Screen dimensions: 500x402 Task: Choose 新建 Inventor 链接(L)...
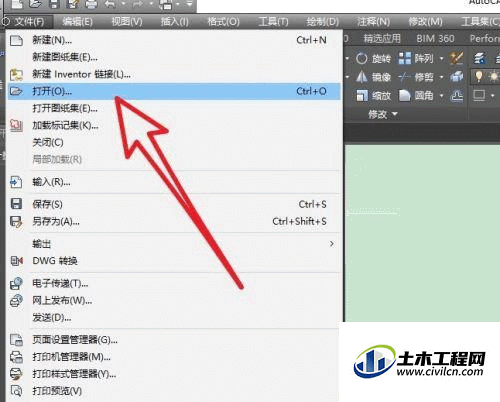pyautogui.click(x=173, y=74)
